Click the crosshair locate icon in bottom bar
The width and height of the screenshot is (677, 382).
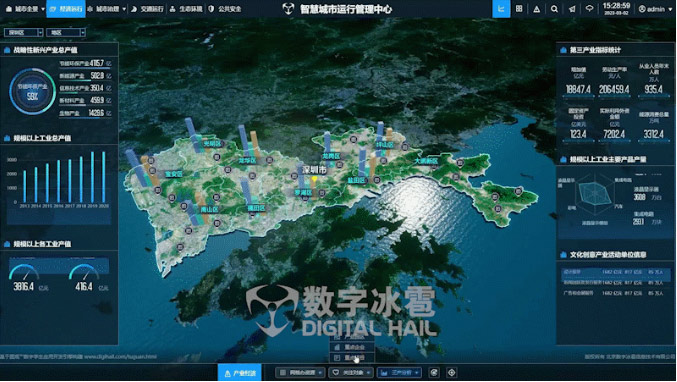tap(452, 373)
